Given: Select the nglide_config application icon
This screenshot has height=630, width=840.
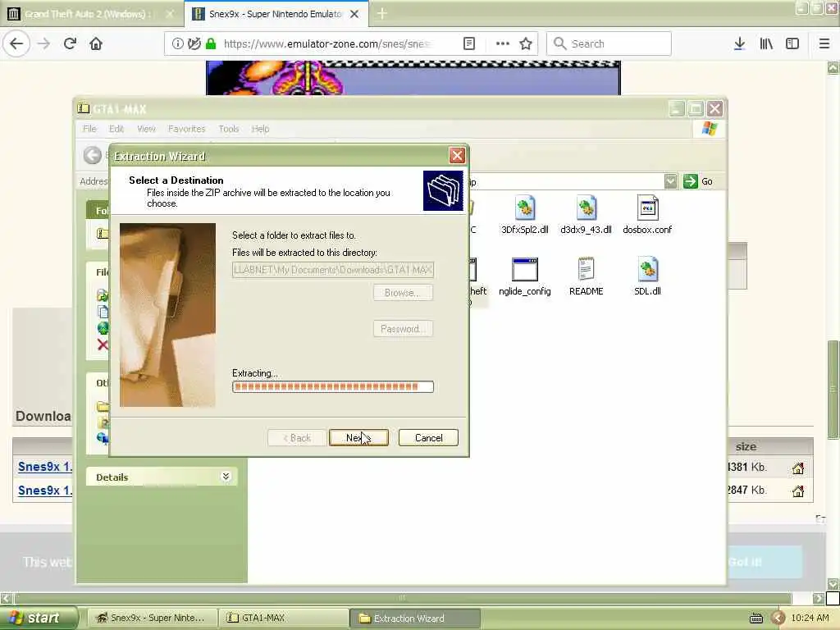Looking at the screenshot, I should coord(524,269).
